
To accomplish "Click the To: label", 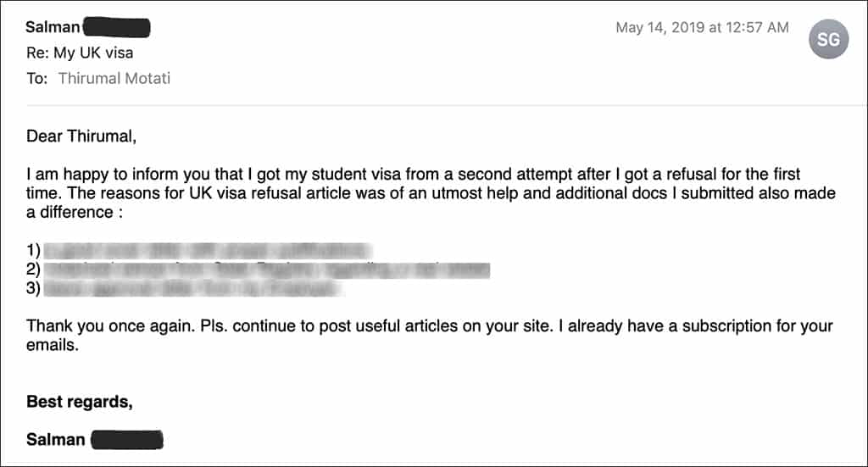I will pos(37,79).
